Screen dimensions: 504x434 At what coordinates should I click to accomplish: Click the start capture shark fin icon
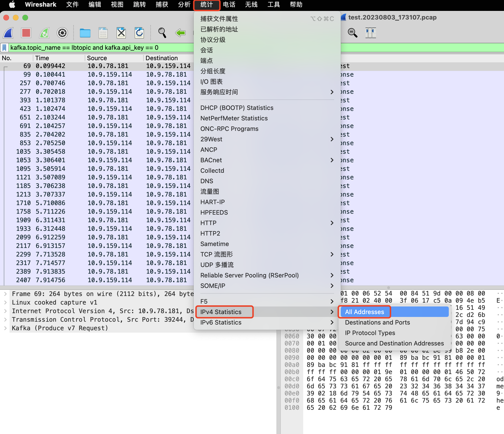click(9, 33)
